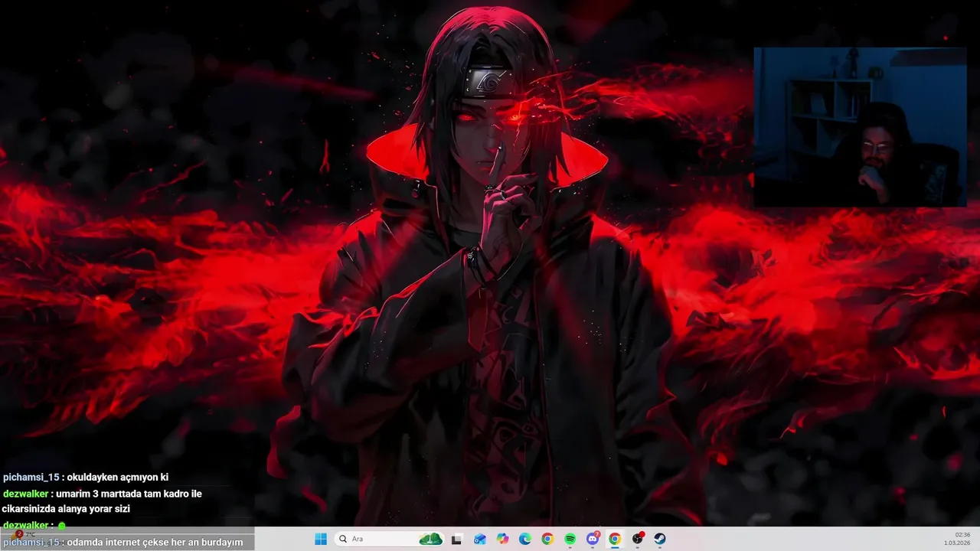The image size is (980, 551).
Task: Open OBS Studio from the taskbar
Action: [637, 539]
